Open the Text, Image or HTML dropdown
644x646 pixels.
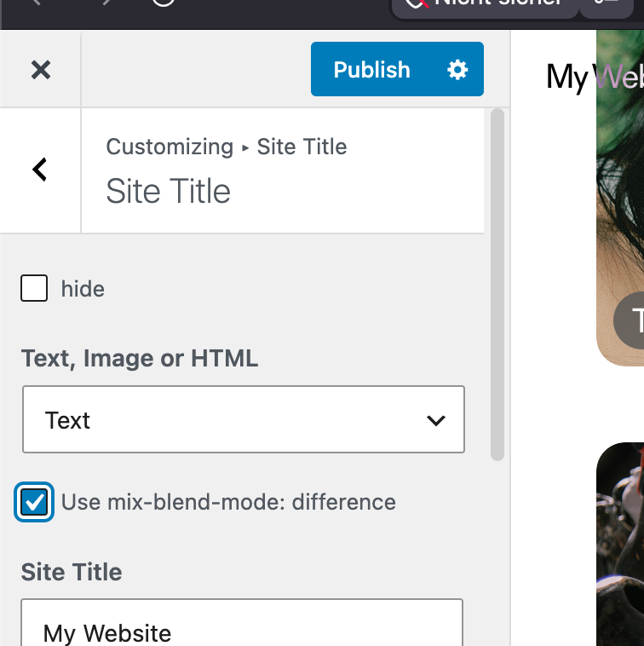click(x=244, y=420)
